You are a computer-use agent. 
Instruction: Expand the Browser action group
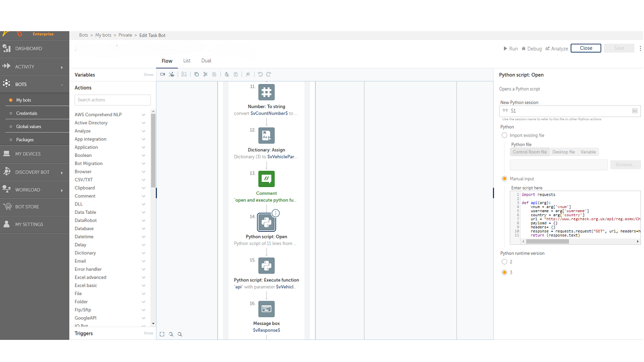pos(143,171)
